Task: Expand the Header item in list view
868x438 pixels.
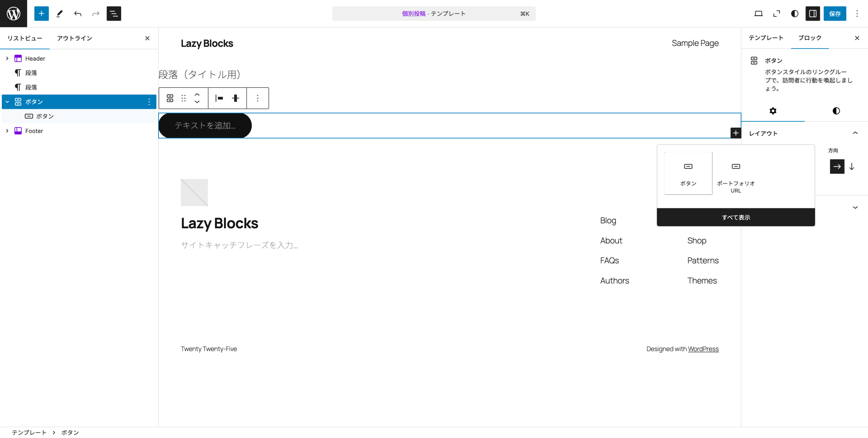Action: click(x=7, y=58)
